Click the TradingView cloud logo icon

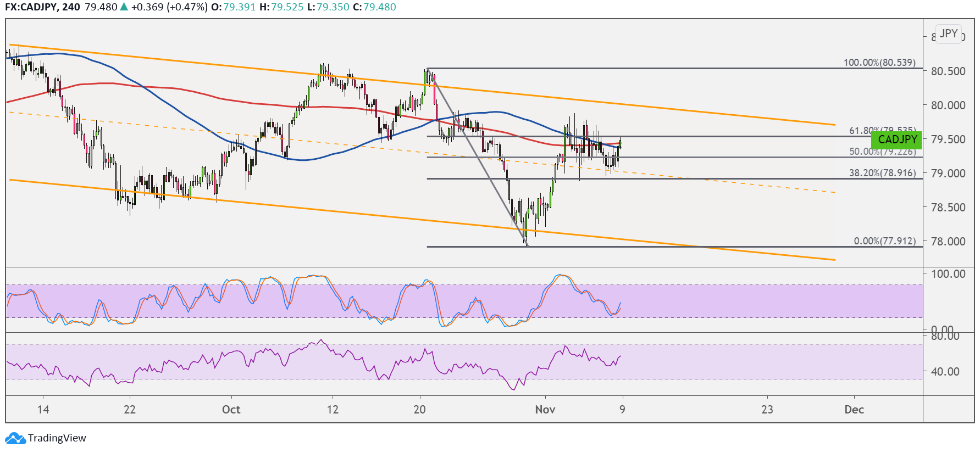click(x=15, y=438)
